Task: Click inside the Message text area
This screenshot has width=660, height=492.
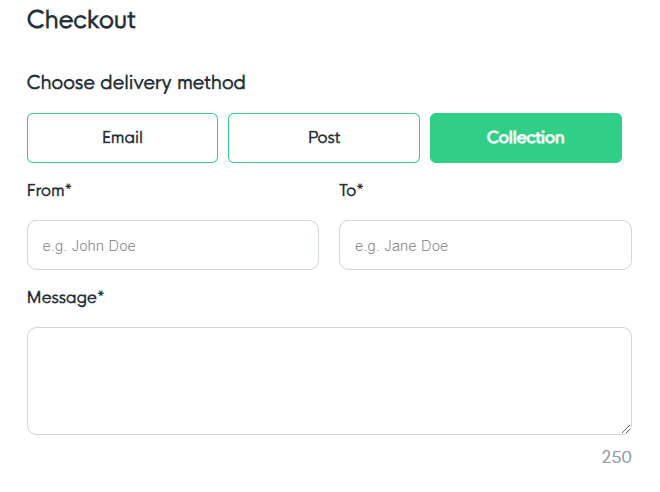Action: 329,381
